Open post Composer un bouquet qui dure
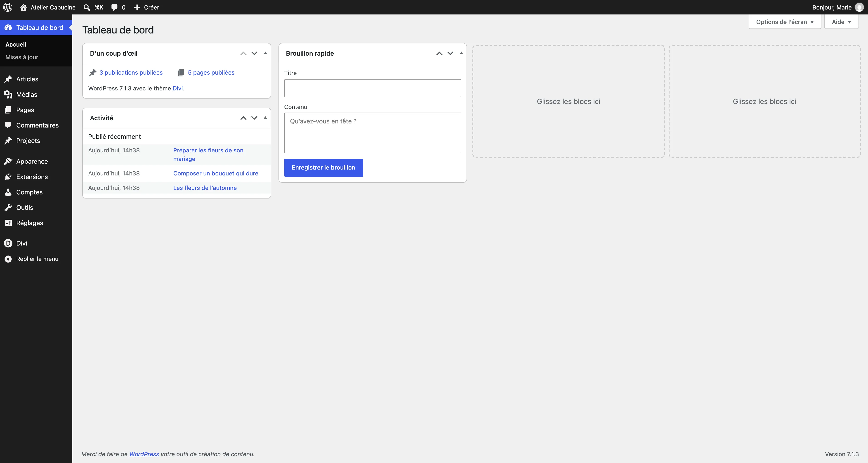The width and height of the screenshot is (868, 463). (x=216, y=173)
